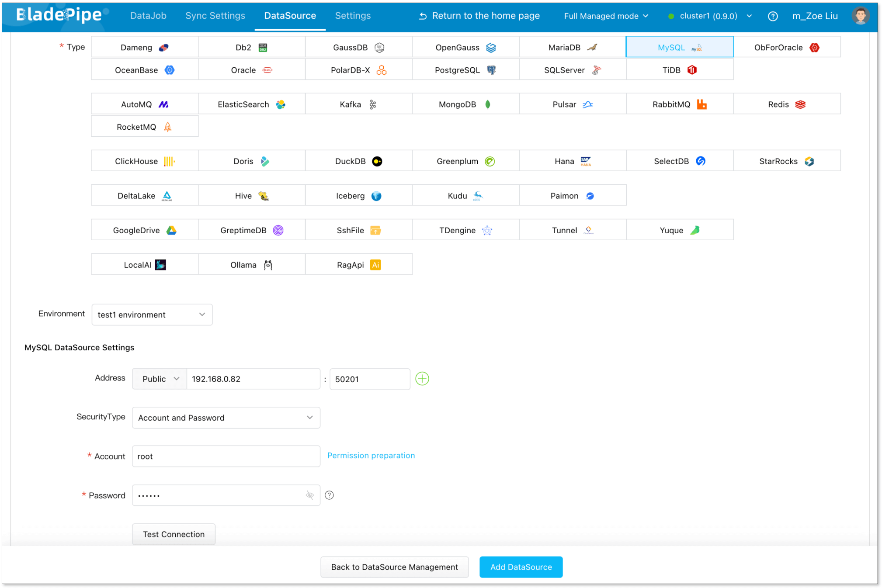Pick the ClickHouse datasource type
The height and width of the screenshot is (588, 882).
coord(144,161)
